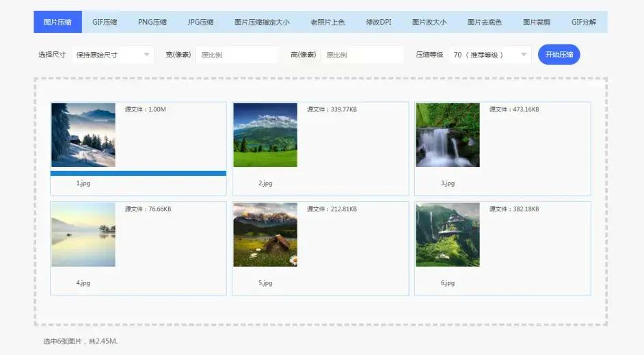The width and height of the screenshot is (644, 355).
Task: Switch to the 图片去底色 tab
Action: click(485, 22)
